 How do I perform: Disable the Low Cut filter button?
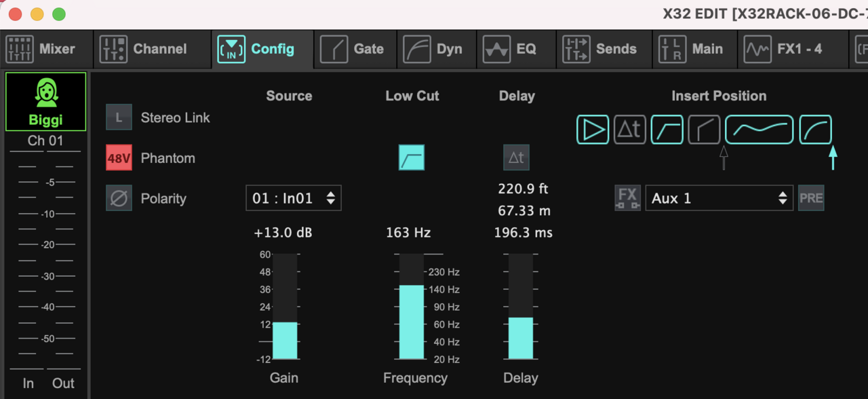(x=412, y=157)
